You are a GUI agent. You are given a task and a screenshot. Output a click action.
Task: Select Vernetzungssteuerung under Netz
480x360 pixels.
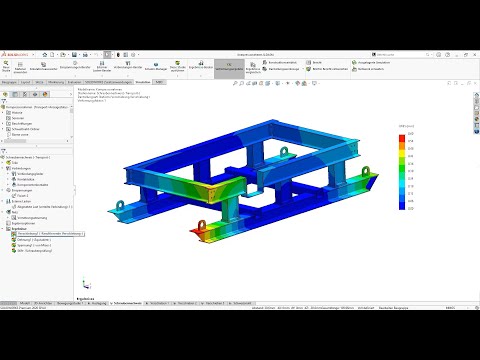[x=32, y=218]
